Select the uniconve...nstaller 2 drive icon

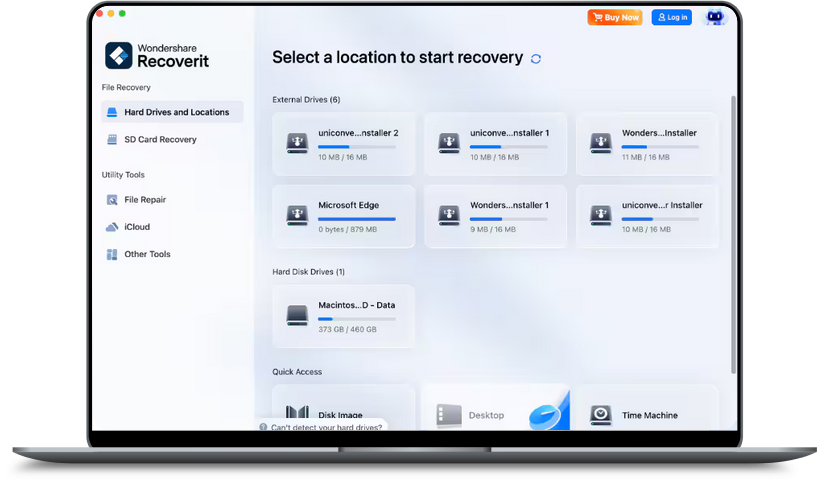pyautogui.click(x=297, y=143)
